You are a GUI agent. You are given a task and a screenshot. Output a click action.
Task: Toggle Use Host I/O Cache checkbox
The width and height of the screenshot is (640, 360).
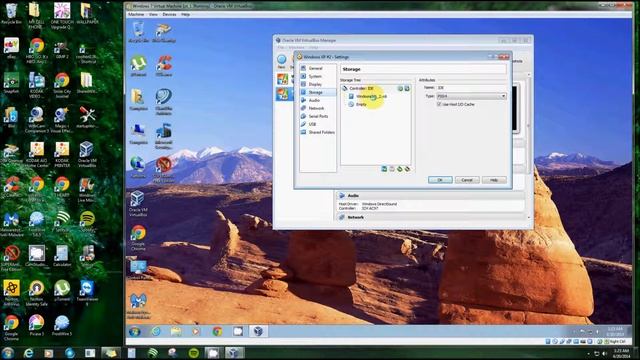tap(439, 104)
